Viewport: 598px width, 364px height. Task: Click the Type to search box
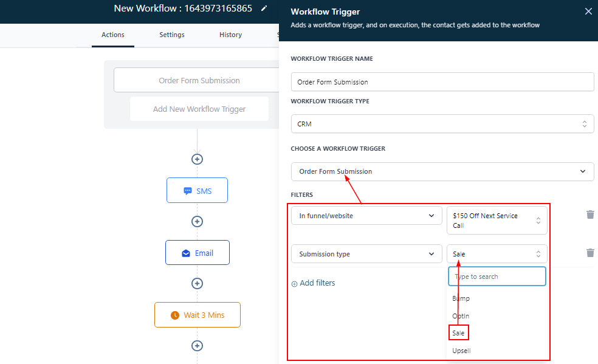(x=497, y=276)
